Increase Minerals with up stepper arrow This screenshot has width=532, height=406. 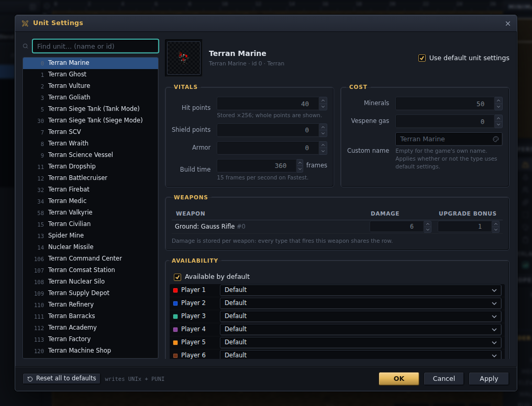498,100
